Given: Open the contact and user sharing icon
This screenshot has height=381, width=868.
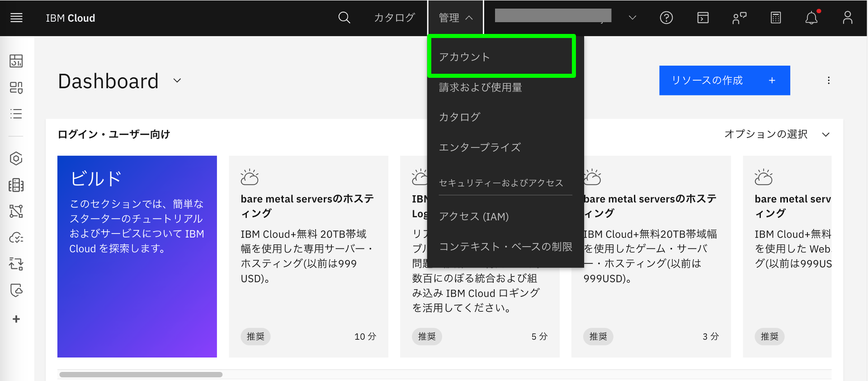Looking at the screenshot, I should tap(739, 18).
